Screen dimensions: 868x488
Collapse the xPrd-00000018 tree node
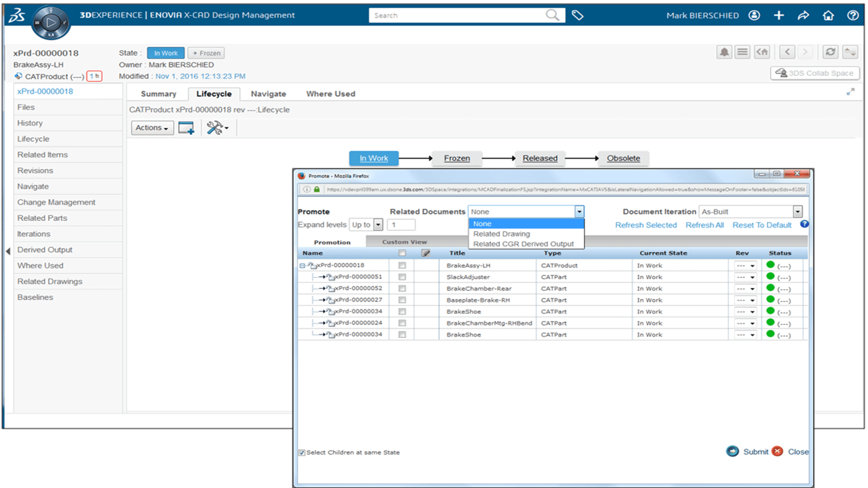(302, 266)
